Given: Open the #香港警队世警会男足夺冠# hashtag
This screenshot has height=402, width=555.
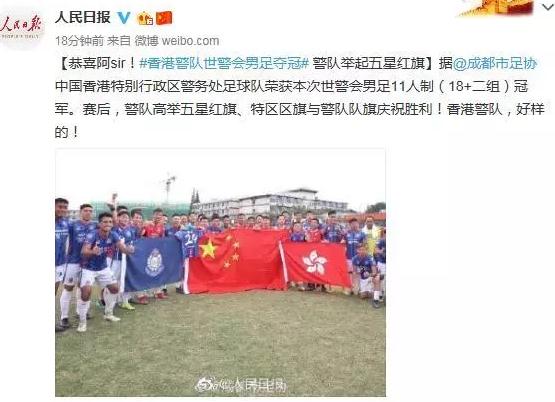Looking at the screenshot, I should [x=224, y=63].
